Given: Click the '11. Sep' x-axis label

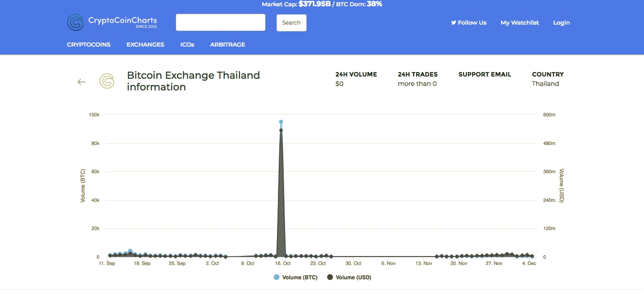Looking at the screenshot, I should tap(107, 263).
